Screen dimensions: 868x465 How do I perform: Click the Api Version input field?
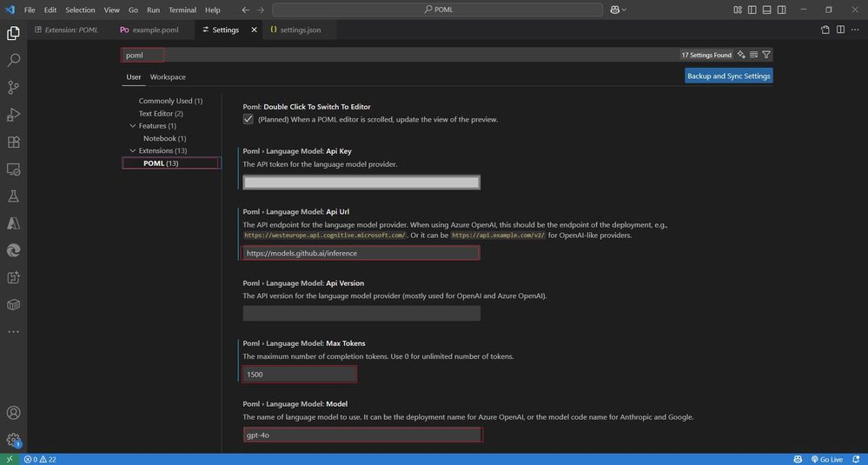(361, 313)
